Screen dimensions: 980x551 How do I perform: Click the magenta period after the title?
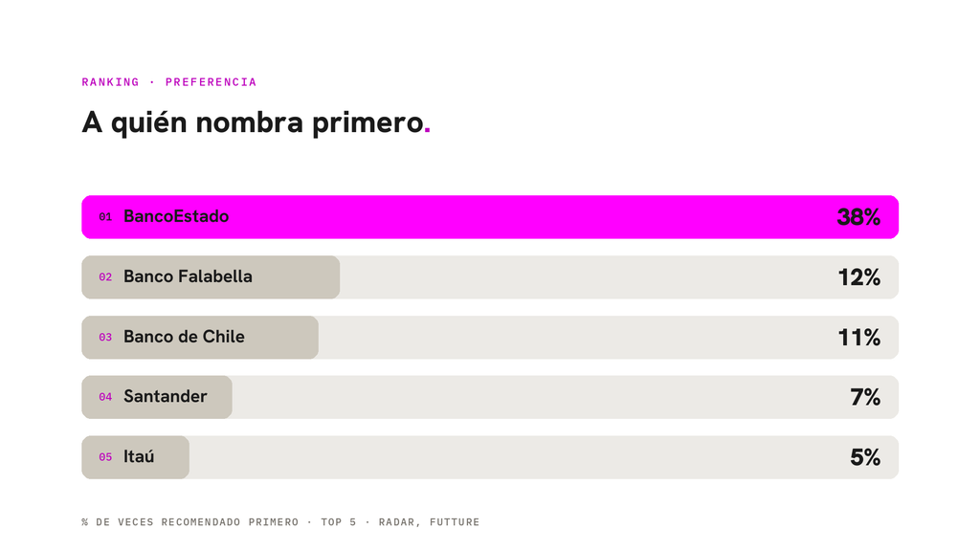coord(428,130)
